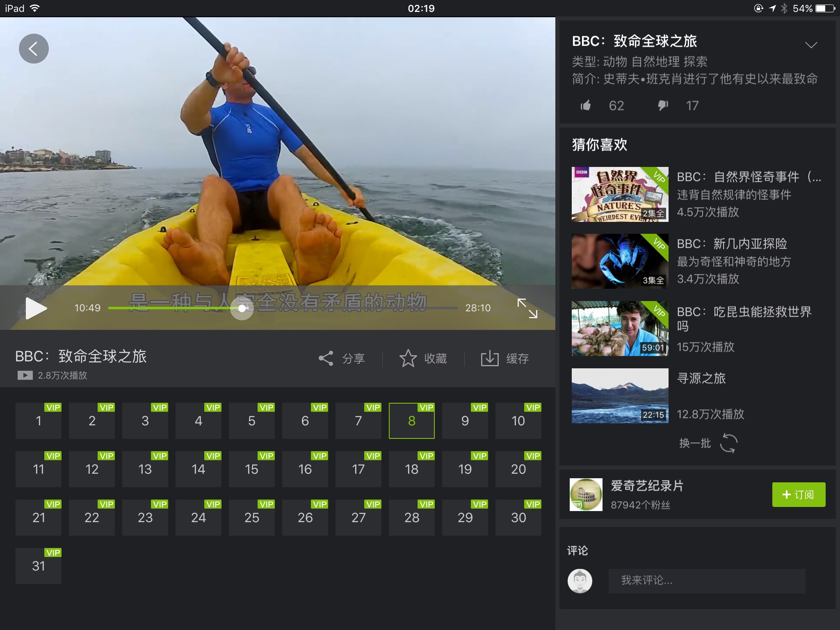Select episode 1
Image resolution: width=840 pixels, height=630 pixels.
click(39, 421)
